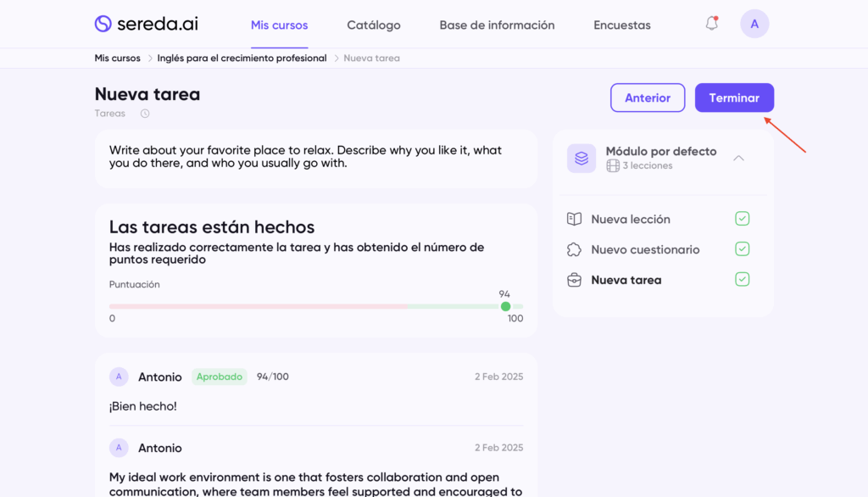Image resolution: width=868 pixels, height=497 pixels.
Task: Click the book icon for Nueva lección
Action: [x=574, y=219]
